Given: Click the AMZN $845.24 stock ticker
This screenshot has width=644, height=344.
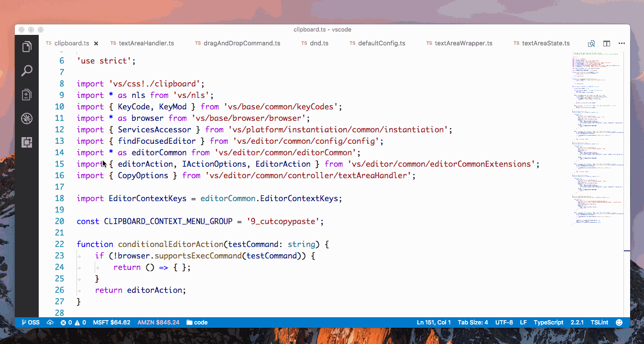Looking at the screenshot, I should click(x=158, y=322).
